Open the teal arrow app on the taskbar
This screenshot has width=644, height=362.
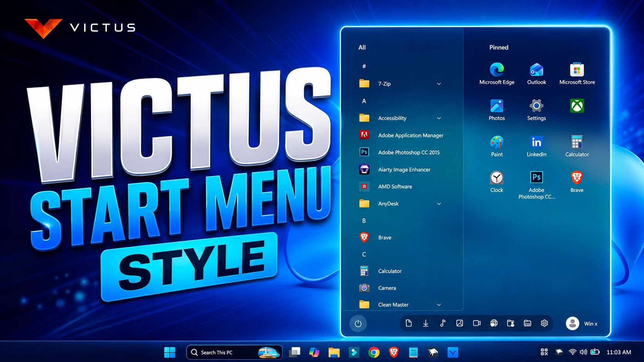(x=354, y=352)
